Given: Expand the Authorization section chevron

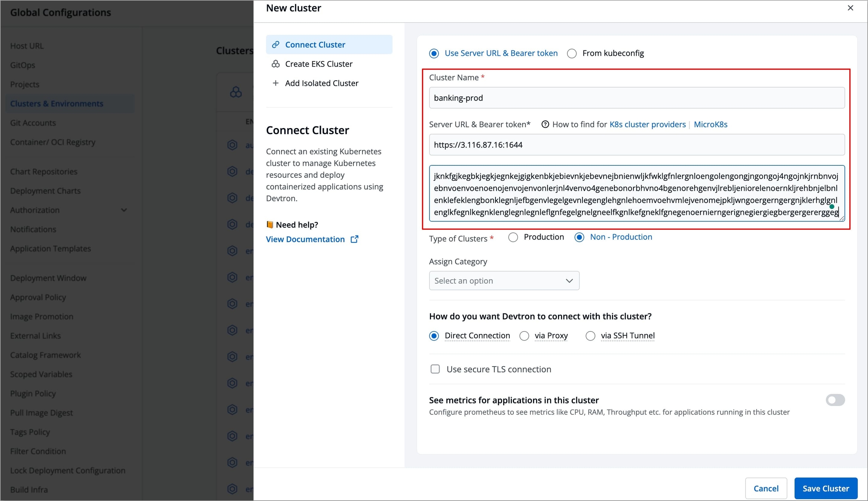Looking at the screenshot, I should pos(124,210).
